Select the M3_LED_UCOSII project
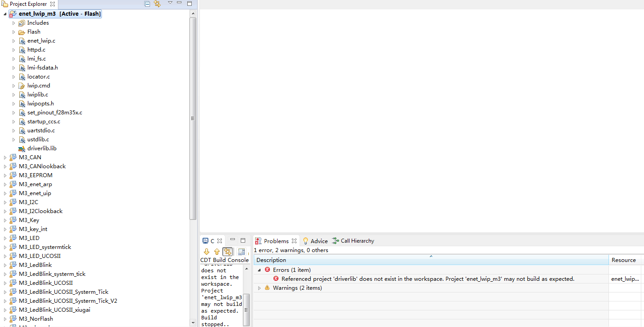The image size is (644, 327). [x=40, y=256]
